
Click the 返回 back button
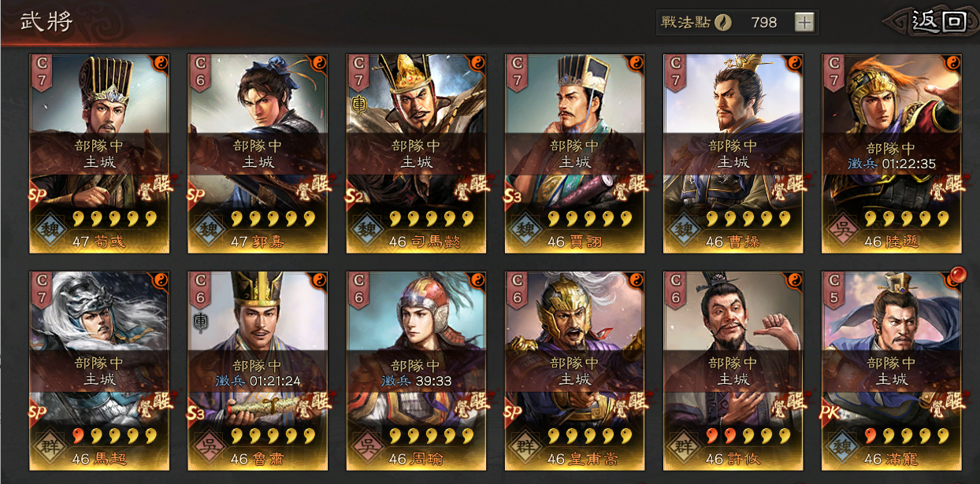pos(935,21)
